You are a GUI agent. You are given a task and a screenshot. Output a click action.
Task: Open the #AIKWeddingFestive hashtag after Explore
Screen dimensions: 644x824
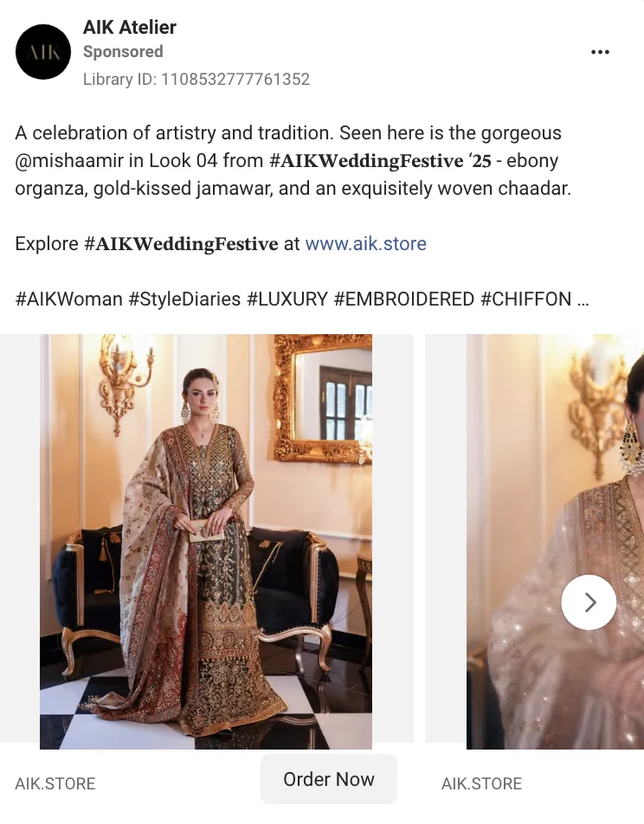(181, 244)
